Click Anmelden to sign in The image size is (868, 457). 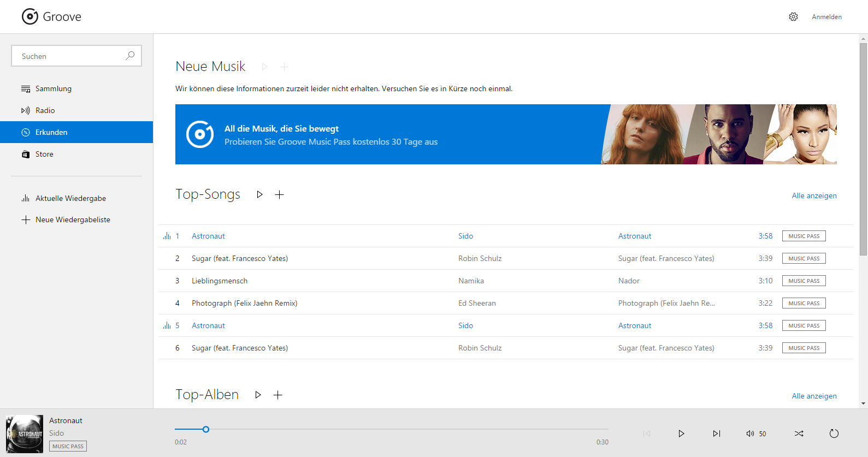pyautogui.click(x=826, y=17)
